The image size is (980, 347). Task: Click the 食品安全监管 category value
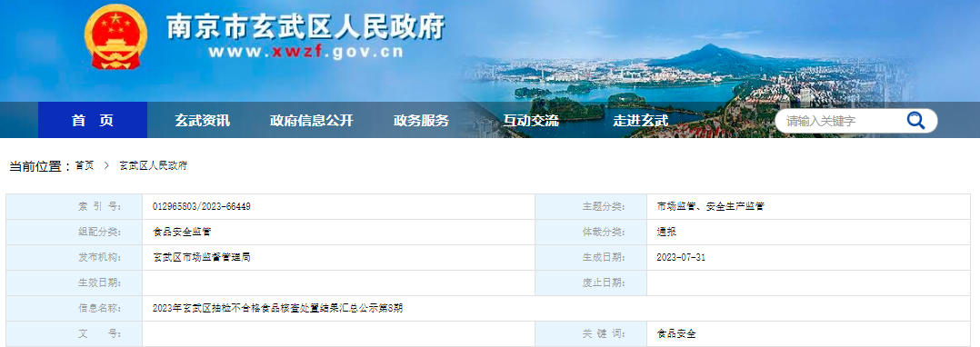182,233
